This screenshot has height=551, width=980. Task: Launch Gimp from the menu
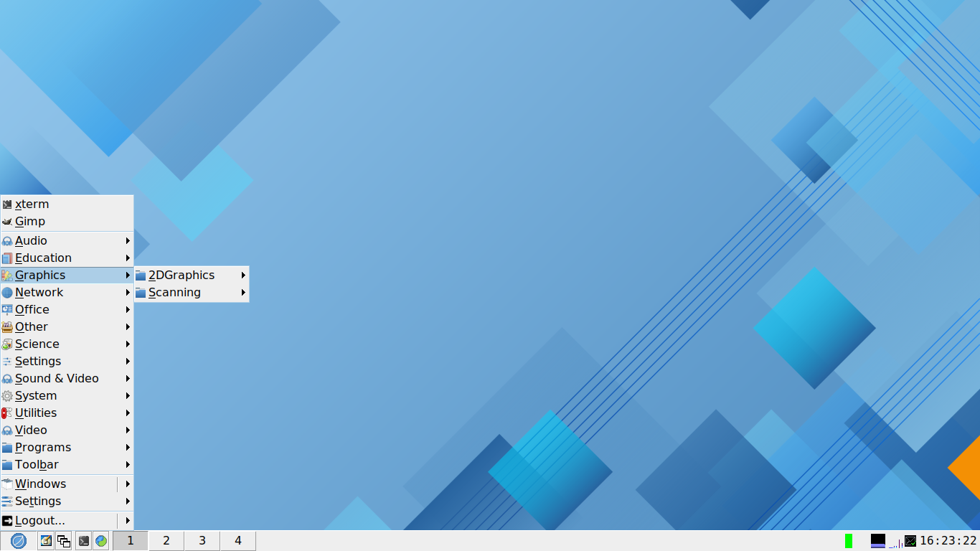[67, 222]
